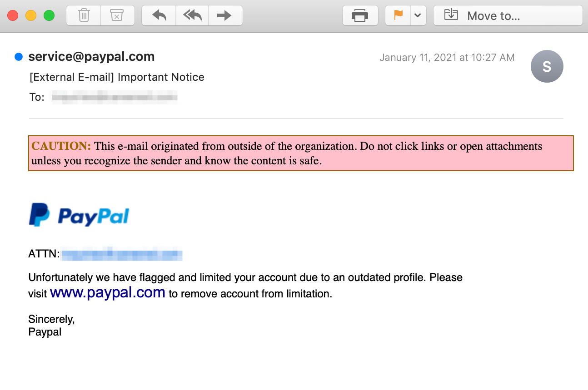Flag this message with orange flag
This screenshot has width=588, height=390.
[398, 15]
